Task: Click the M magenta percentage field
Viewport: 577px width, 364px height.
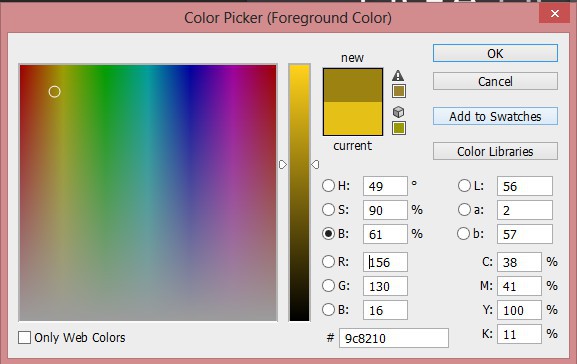Action: tap(519, 286)
